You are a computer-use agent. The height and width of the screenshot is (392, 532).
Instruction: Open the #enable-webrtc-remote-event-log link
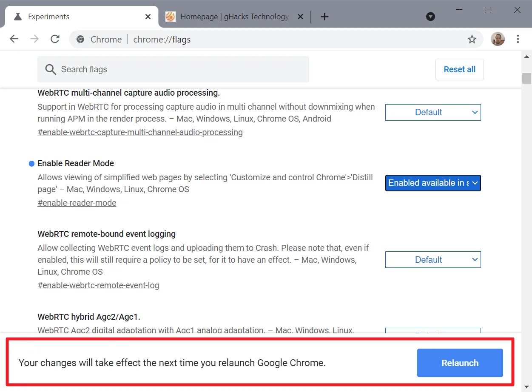point(98,285)
